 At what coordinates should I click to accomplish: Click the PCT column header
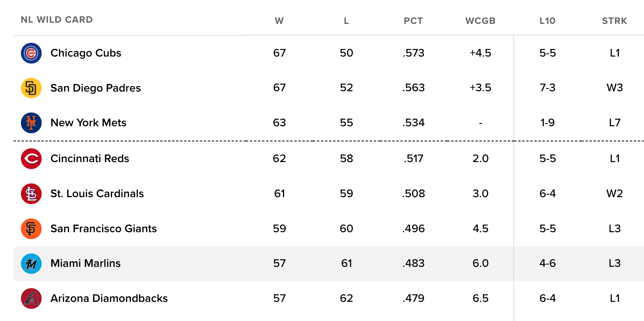coord(413,21)
